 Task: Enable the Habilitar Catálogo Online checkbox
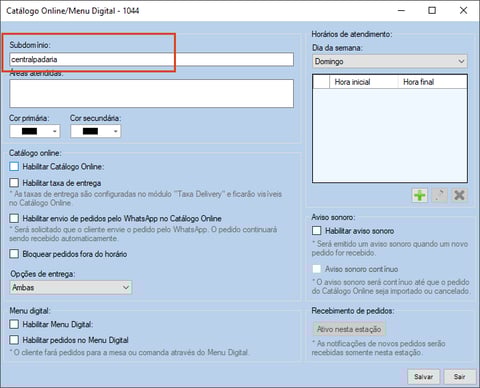click(14, 166)
